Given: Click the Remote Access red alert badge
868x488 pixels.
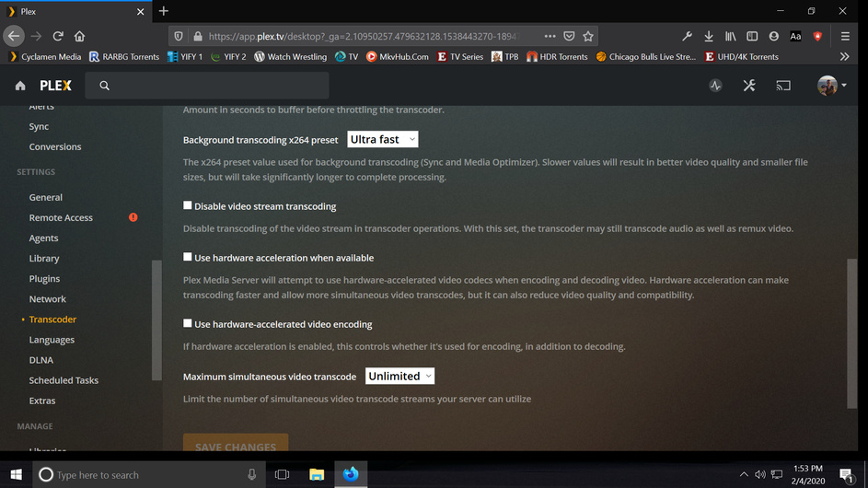Looking at the screenshot, I should [x=133, y=217].
